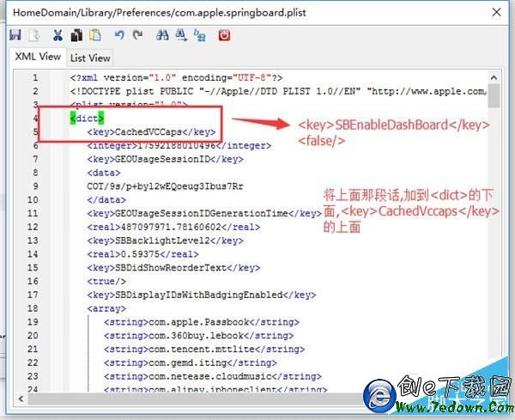The height and width of the screenshot is (420, 515).
Task: Click the real value 0.59375 line
Action: [142, 254]
